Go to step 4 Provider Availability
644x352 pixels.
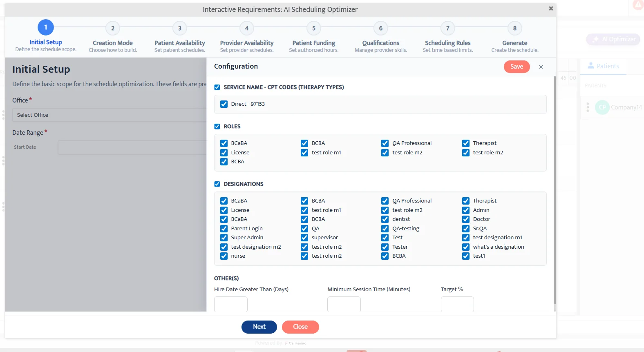point(247,28)
